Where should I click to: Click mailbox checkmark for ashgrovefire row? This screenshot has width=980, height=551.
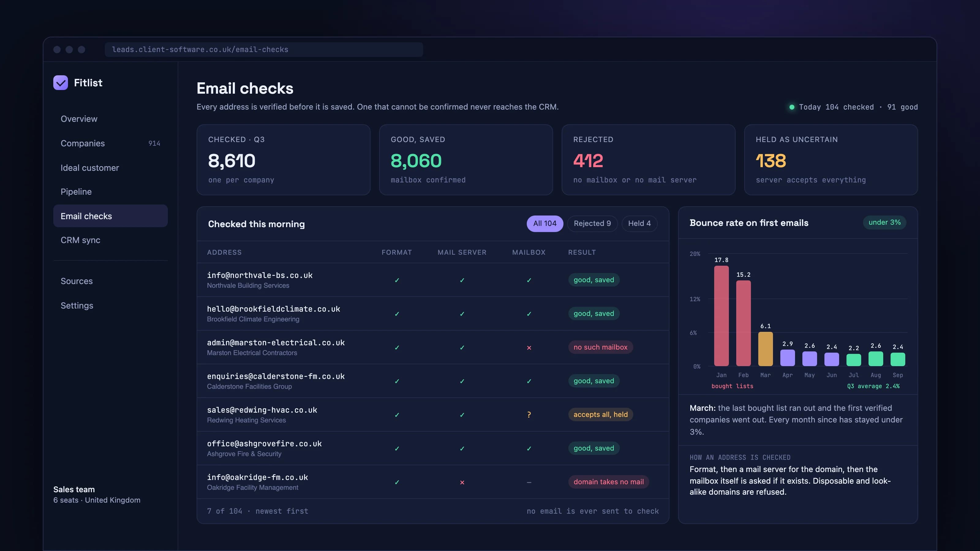pos(529,449)
